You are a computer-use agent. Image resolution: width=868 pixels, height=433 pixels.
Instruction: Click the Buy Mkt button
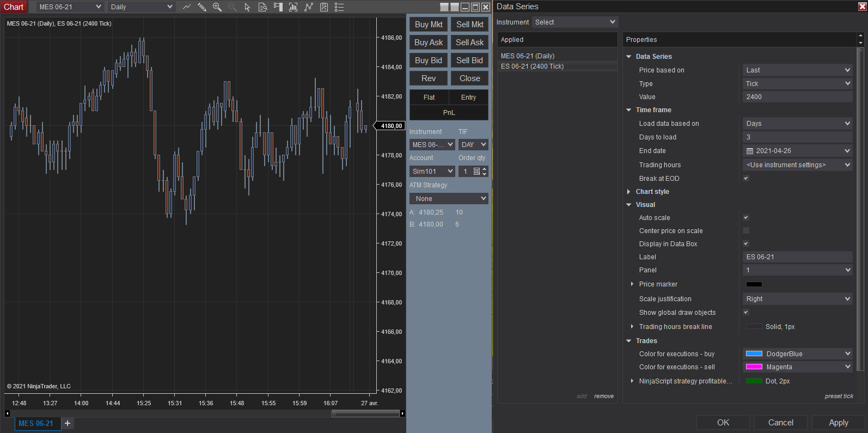point(429,25)
